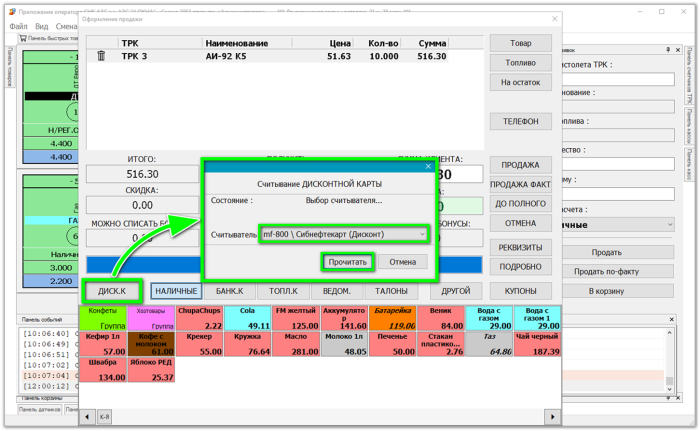Close the discount card reading dialog
Viewport: 700px width, 431px height.
click(428, 166)
